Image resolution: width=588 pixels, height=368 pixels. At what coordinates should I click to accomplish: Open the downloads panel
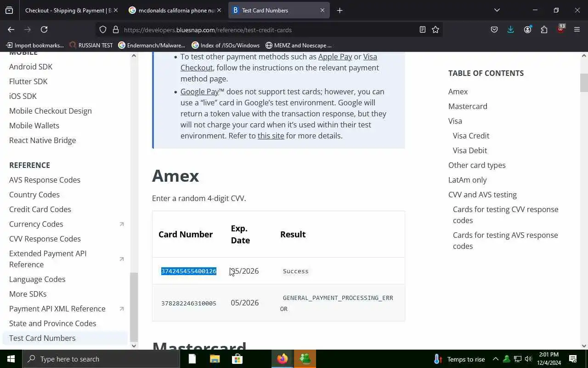(x=510, y=29)
